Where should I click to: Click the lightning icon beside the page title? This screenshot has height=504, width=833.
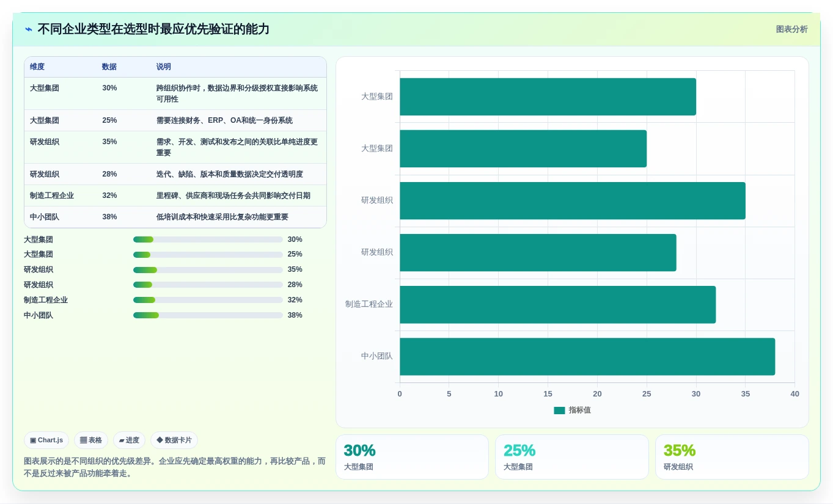click(28, 29)
